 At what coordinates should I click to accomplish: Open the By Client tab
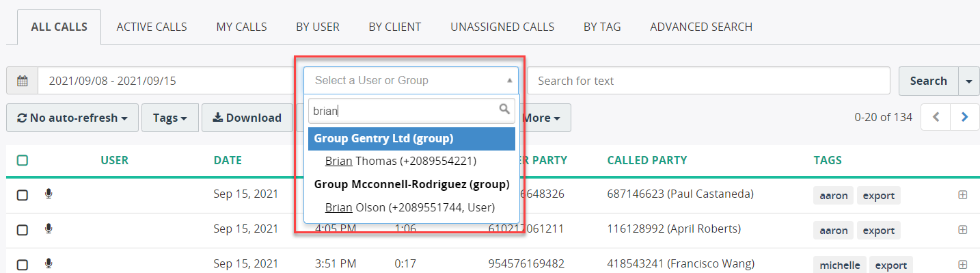click(x=395, y=27)
